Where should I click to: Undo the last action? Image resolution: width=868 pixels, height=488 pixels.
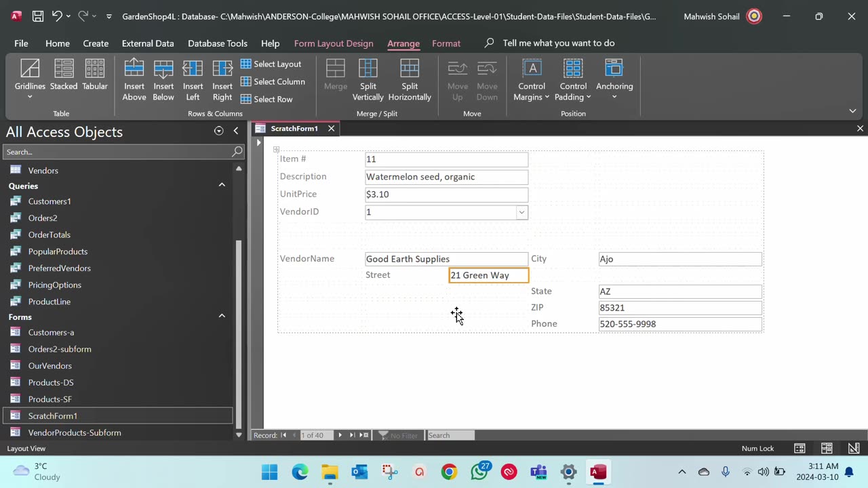pyautogui.click(x=57, y=16)
